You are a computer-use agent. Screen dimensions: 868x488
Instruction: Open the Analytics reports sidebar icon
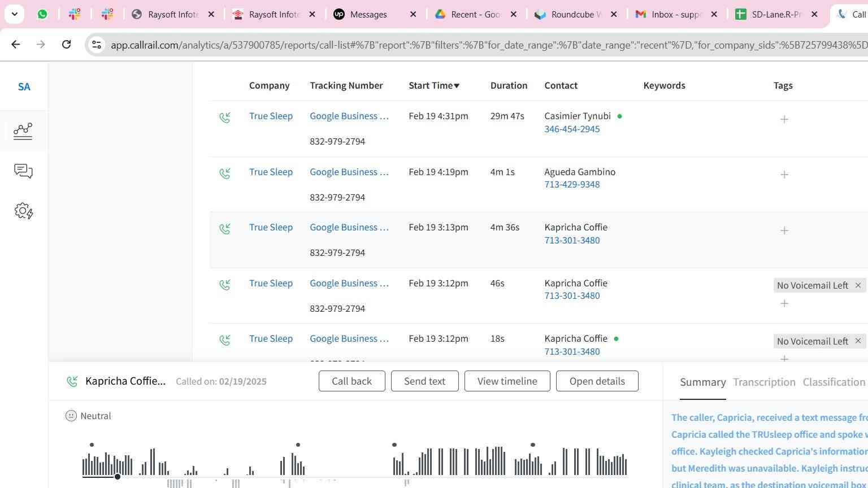pyautogui.click(x=23, y=131)
